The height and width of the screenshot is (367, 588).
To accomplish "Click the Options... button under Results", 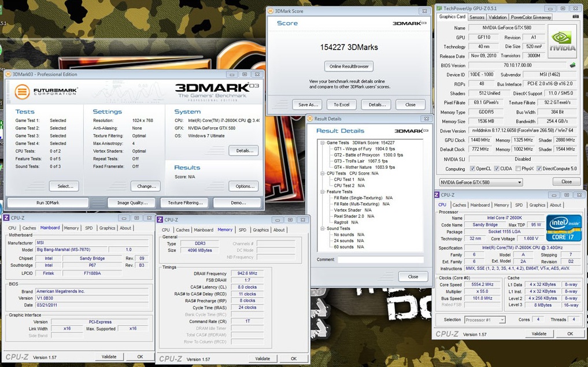I will [244, 186].
